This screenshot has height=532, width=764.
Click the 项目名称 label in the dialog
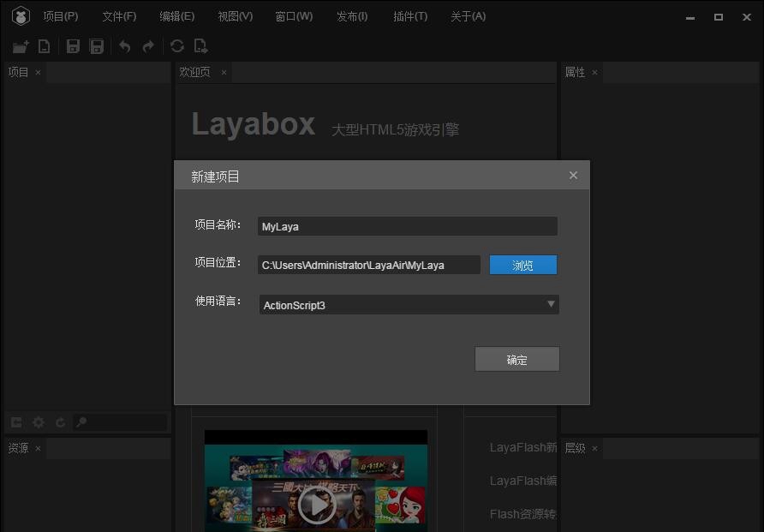pyautogui.click(x=218, y=224)
